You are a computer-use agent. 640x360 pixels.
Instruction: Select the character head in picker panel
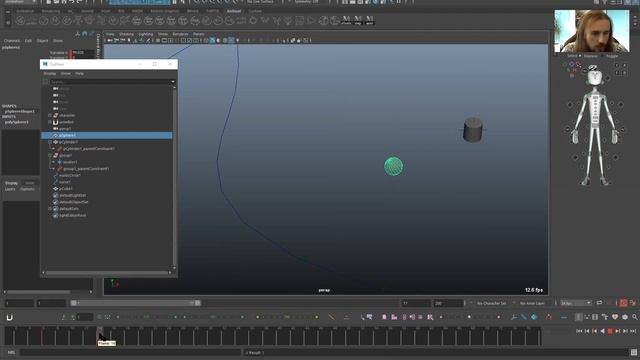click(594, 77)
